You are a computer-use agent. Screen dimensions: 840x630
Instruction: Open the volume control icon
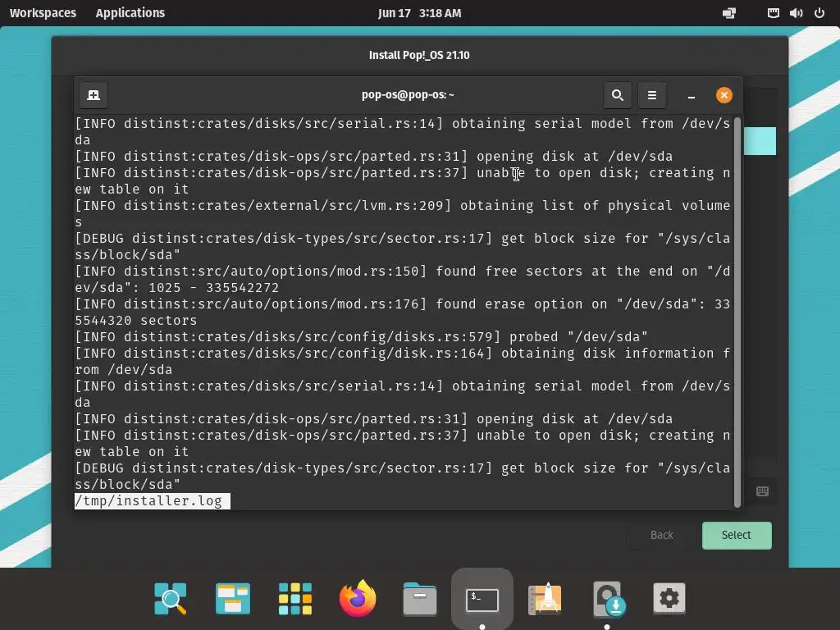[796, 13]
